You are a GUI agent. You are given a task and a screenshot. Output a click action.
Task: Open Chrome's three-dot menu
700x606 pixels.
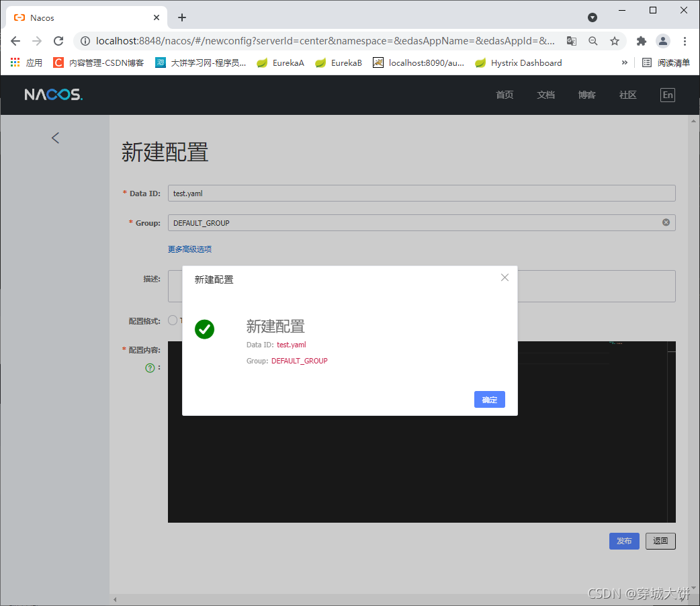[x=685, y=41]
